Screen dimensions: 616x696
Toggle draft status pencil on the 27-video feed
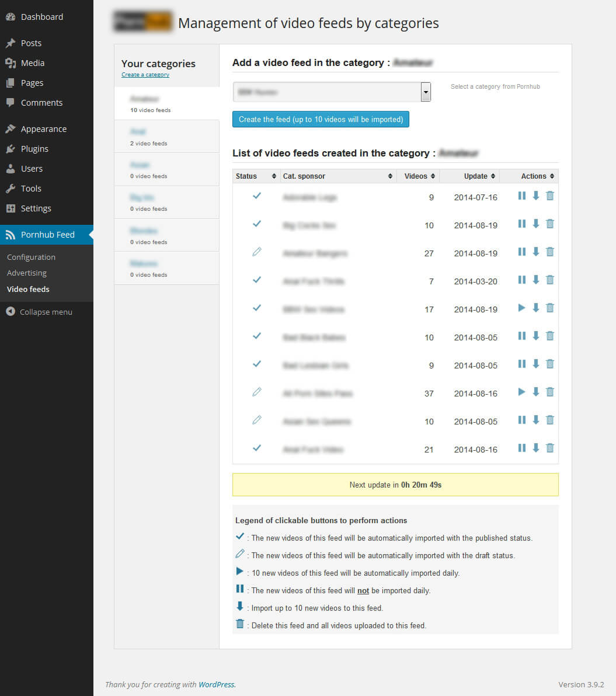coord(256,252)
